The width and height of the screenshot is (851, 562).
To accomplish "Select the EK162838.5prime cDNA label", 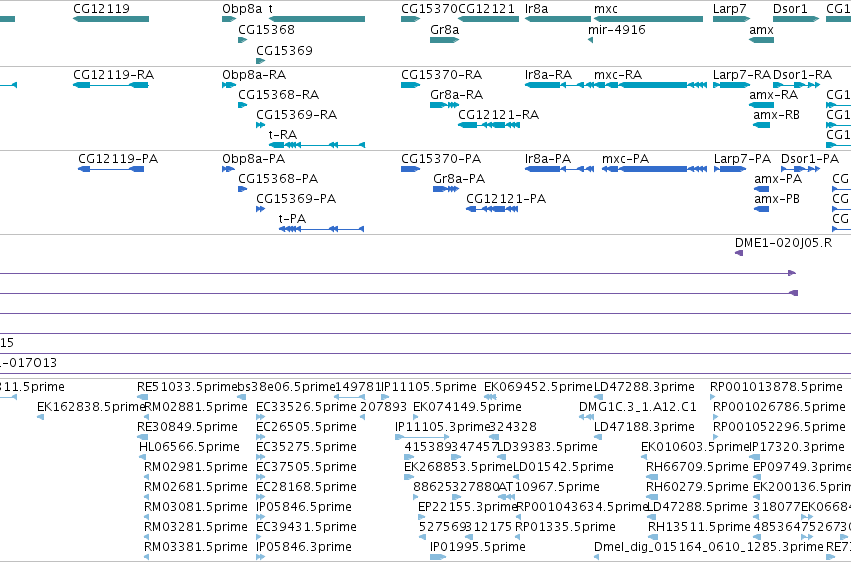I will (91, 406).
